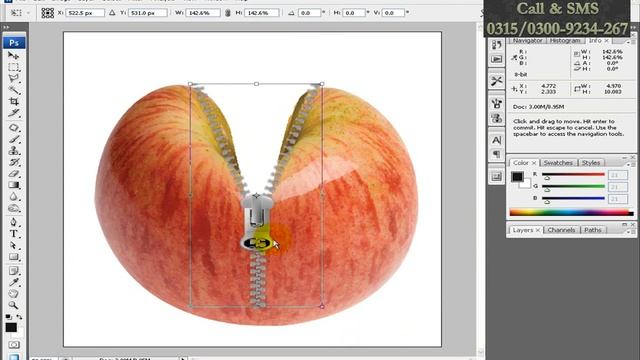The image size is (640, 360).
Task: Open the History panel dock icon
Action: pyautogui.click(x=497, y=44)
